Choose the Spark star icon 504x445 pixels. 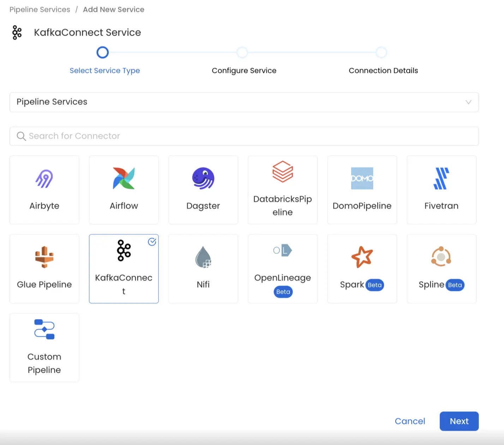[362, 257]
